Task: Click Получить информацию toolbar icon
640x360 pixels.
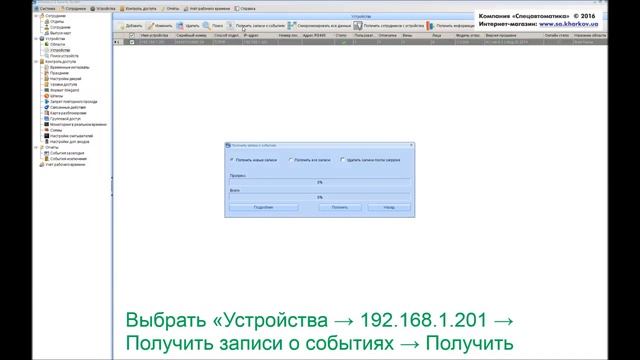Action: click(x=430, y=26)
